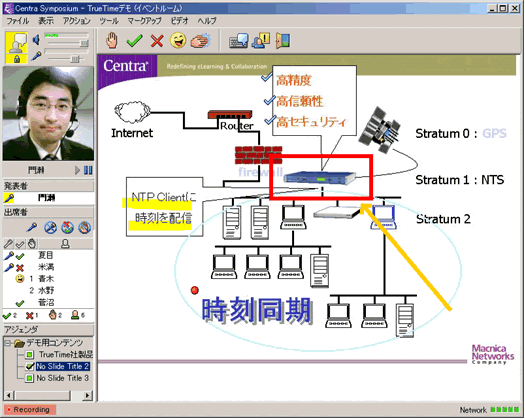Click the raise hand icon
The width and height of the screenshot is (525, 419).
click(x=111, y=41)
